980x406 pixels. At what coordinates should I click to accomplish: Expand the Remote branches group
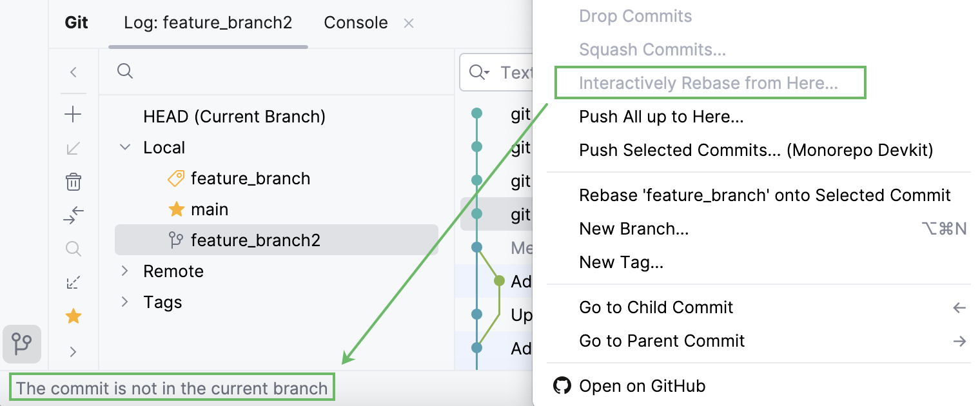pos(124,271)
